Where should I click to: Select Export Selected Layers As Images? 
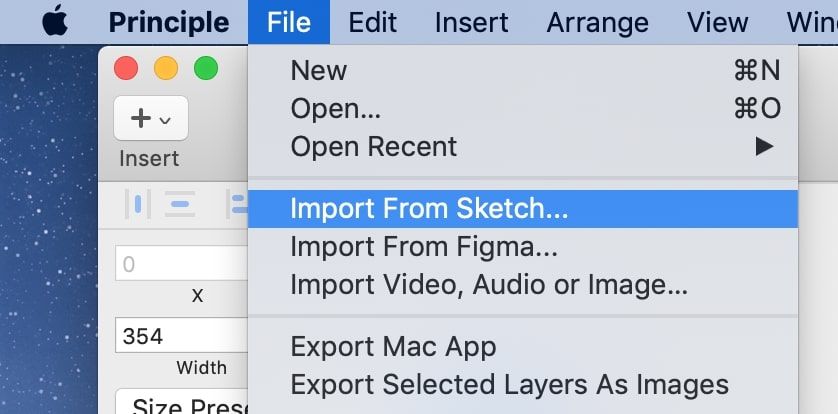(x=509, y=384)
